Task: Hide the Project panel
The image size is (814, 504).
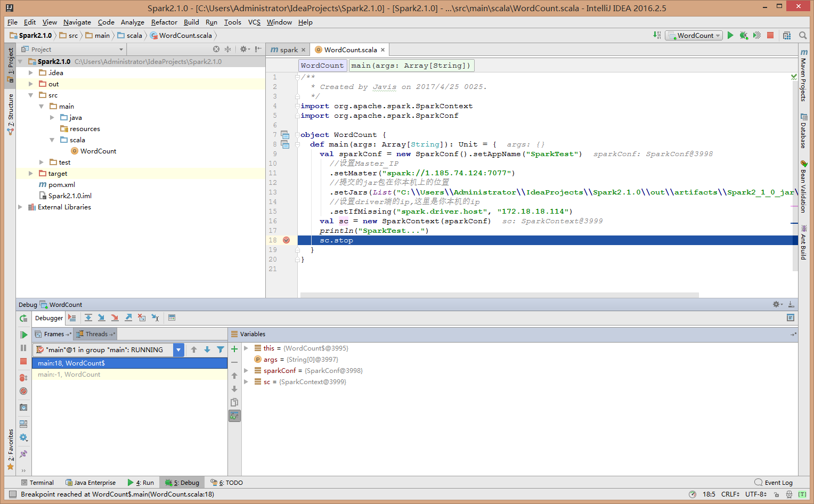Action: coord(258,49)
